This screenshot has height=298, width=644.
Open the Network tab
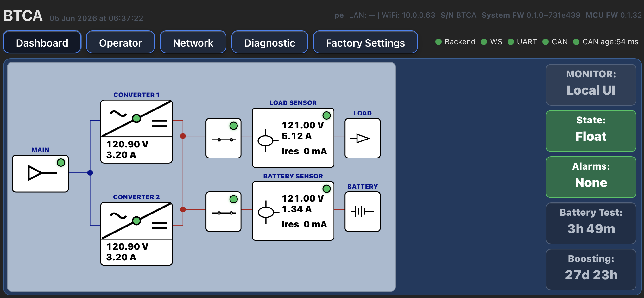click(193, 42)
